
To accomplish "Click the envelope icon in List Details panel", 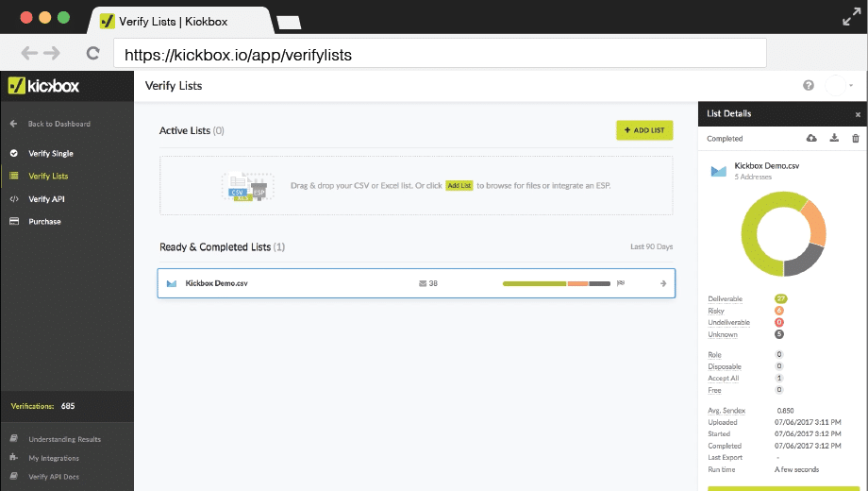I will [x=719, y=171].
